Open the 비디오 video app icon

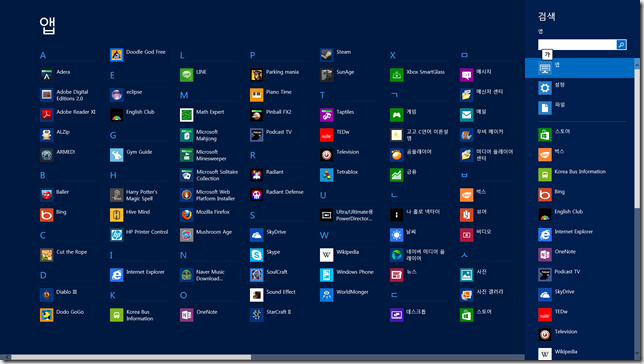pos(467,235)
